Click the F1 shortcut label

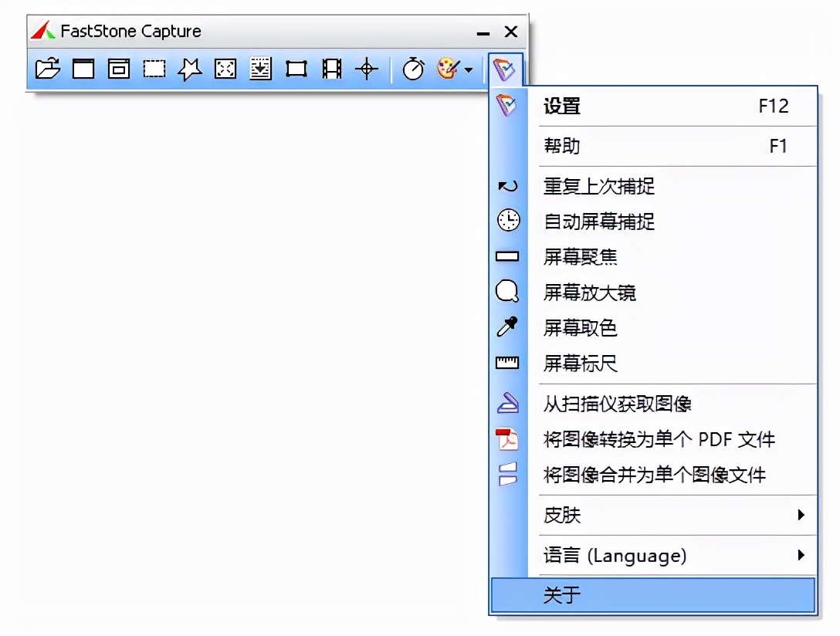[x=778, y=146]
